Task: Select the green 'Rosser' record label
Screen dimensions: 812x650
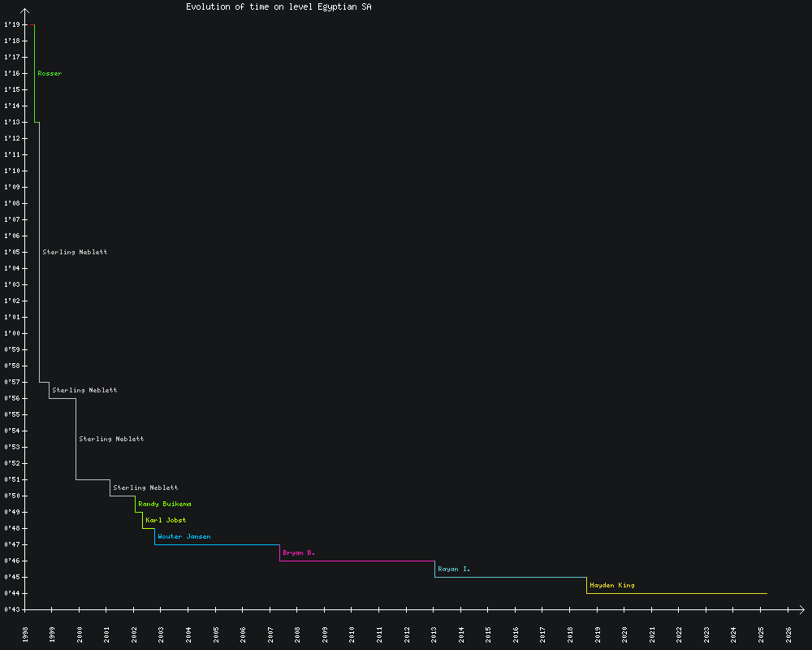Action: [50, 74]
